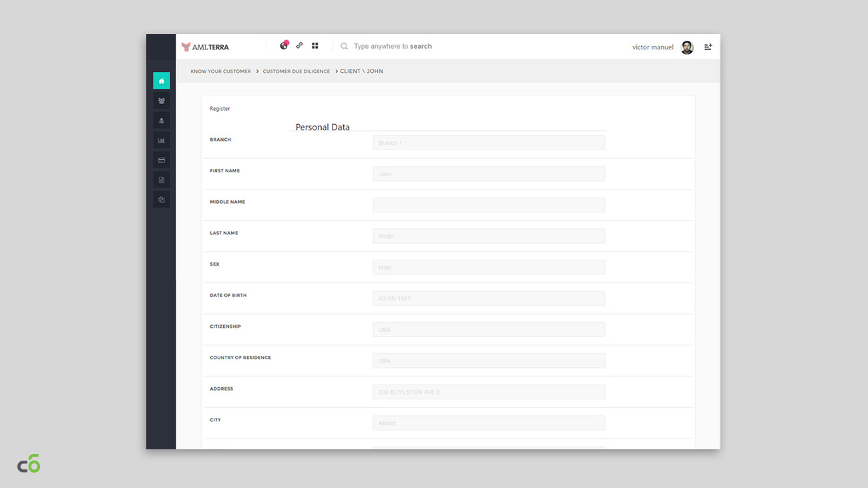Screen dimensions: 868x488
Task: Go to Know Your Customer breadcrumb
Action: (220, 71)
